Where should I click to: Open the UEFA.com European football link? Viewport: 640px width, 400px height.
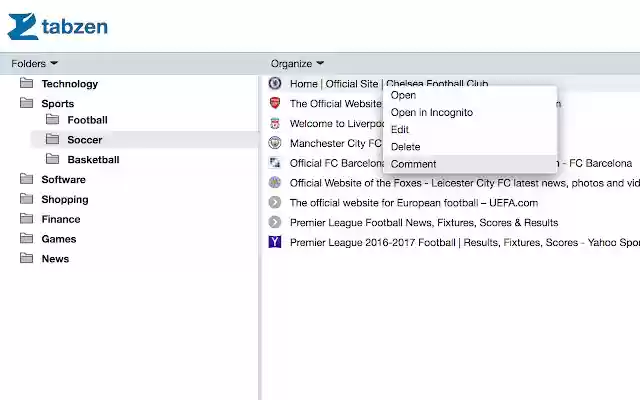coord(414,203)
